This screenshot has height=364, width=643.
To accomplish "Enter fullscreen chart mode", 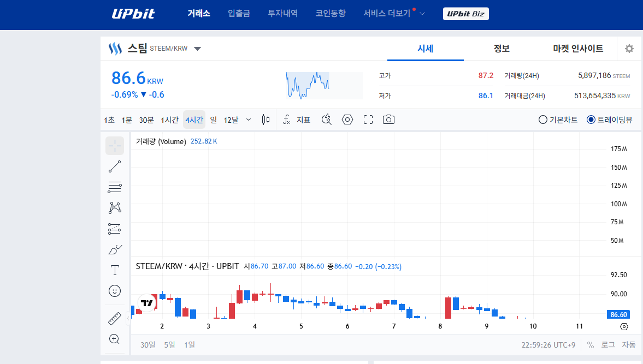I will pos(368,120).
